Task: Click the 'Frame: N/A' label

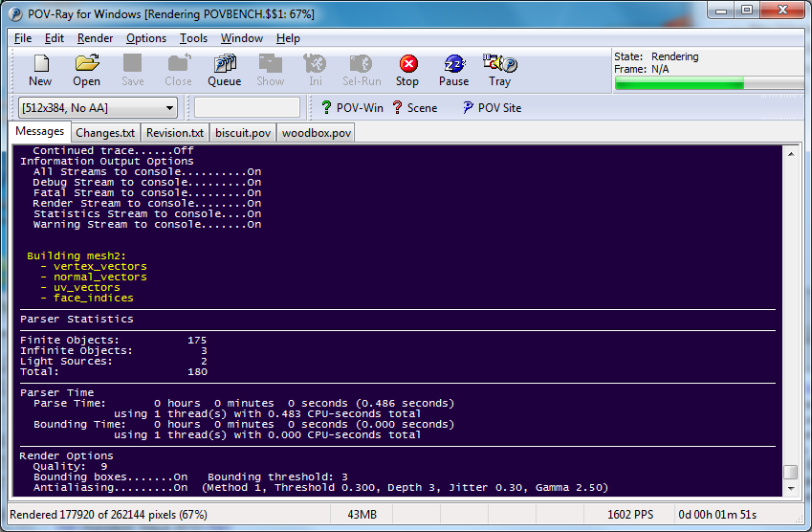Action: (x=642, y=69)
